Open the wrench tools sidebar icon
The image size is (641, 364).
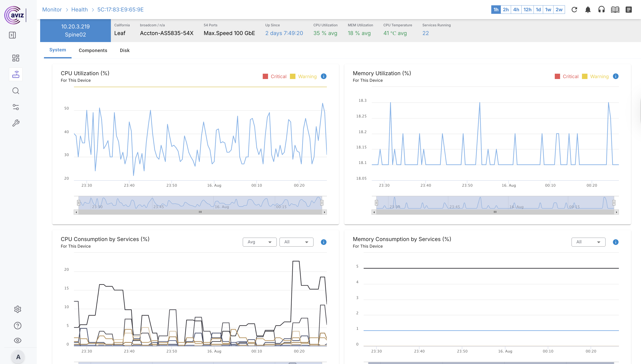pos(16,123)
